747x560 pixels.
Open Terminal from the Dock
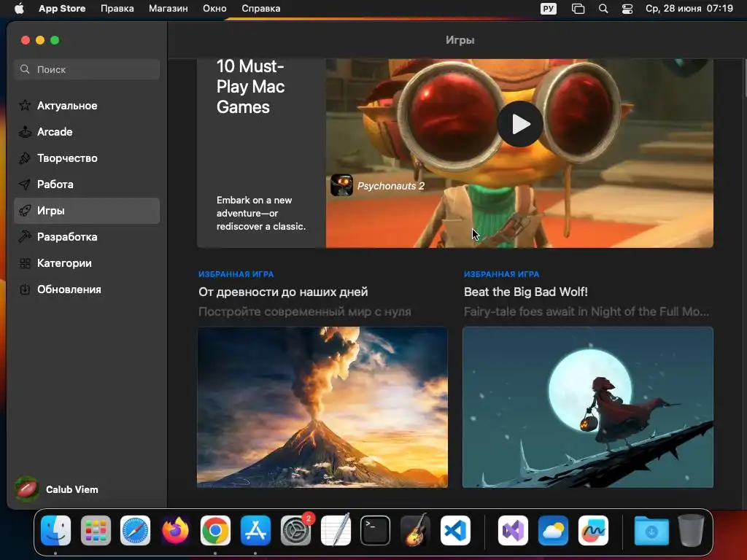tap(376, 530)
